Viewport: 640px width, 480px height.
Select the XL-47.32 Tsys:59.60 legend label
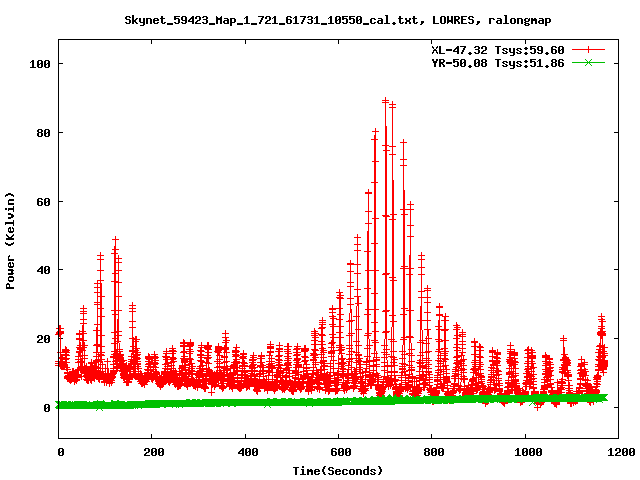(498, 50)
